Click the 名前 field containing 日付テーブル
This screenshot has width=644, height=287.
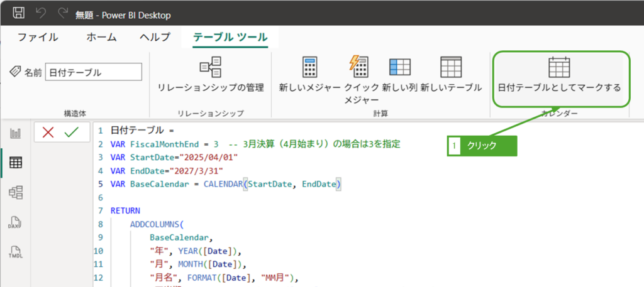[94, 72]
